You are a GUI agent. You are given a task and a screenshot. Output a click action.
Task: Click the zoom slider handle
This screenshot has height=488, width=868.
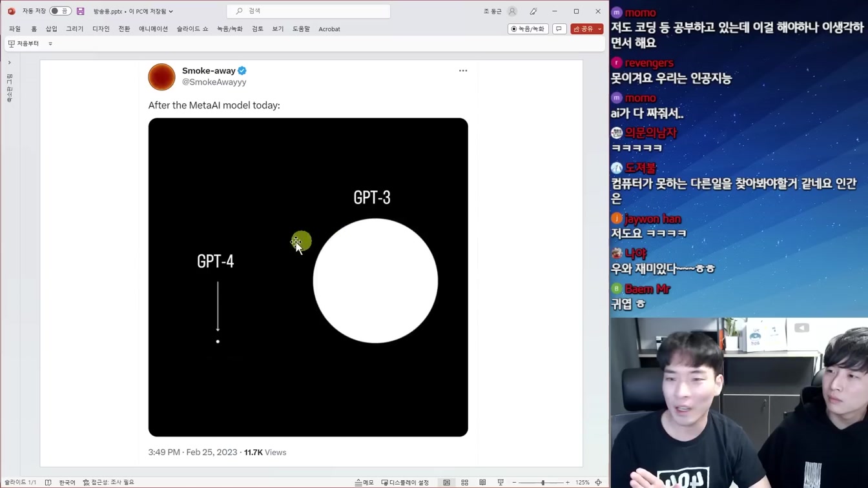[542, 482]
